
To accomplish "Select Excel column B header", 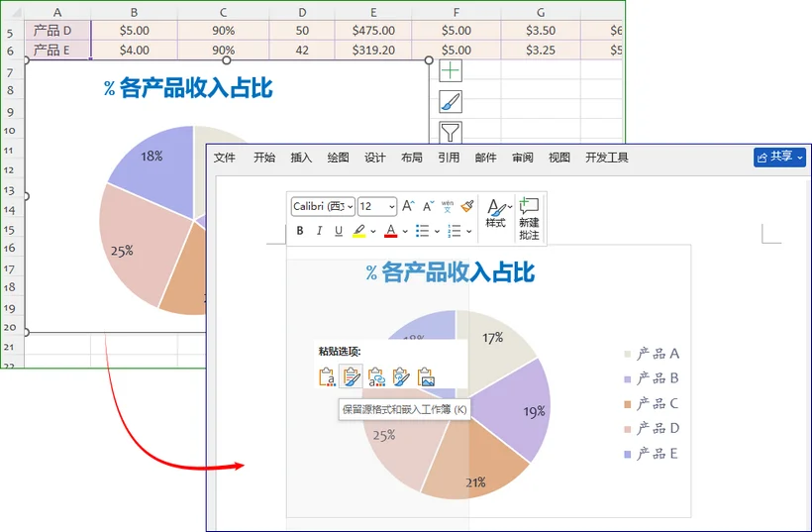I will point(134,12).
